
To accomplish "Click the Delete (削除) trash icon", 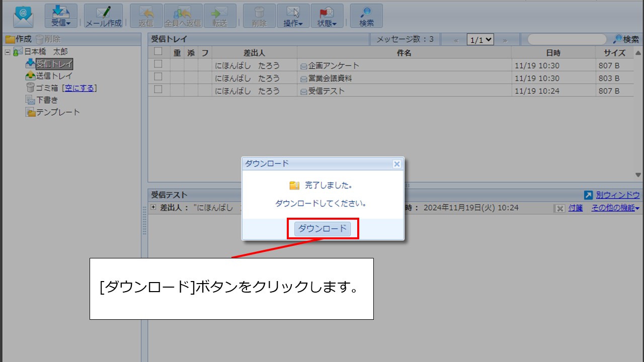I will click(x=259, y=16).
